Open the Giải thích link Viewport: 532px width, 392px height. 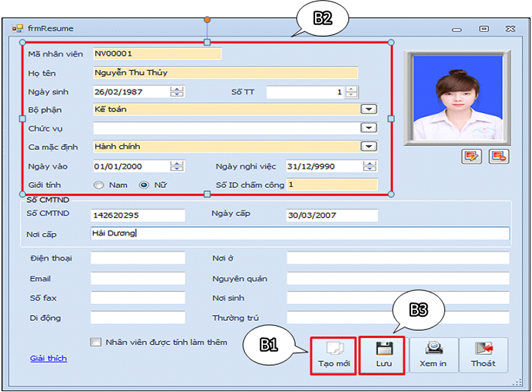pyautogui.click(x=48, y=358)
